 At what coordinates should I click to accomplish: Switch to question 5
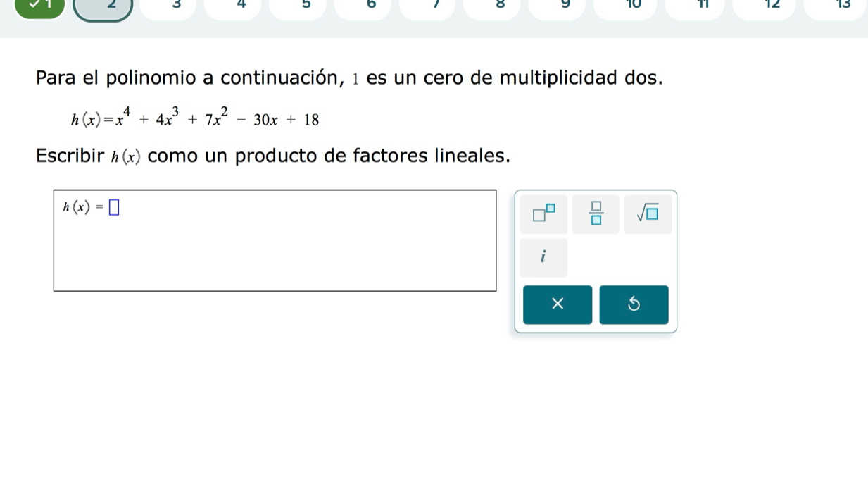299,7
